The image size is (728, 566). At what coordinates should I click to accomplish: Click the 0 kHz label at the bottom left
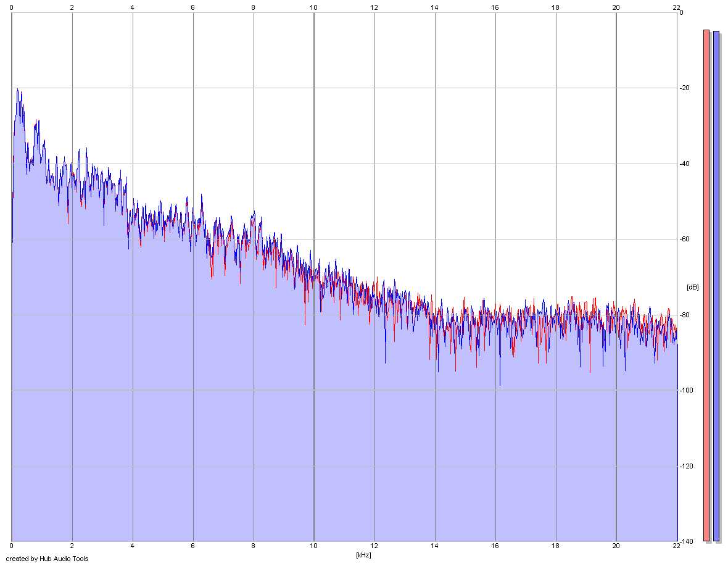pyautogui.click(x=11, y=546)
